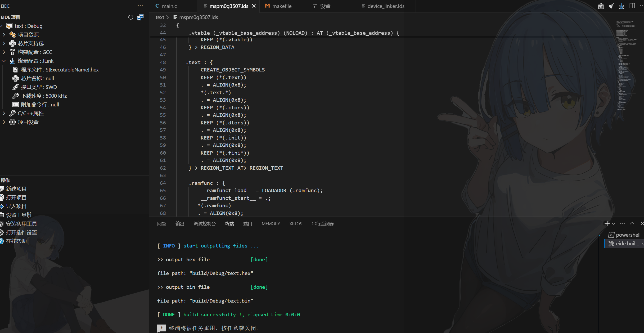Close the mspm0g3507.lds editor tab
Image resolution: width=644 pixels, height=333 pixels.
coord(254,6)
